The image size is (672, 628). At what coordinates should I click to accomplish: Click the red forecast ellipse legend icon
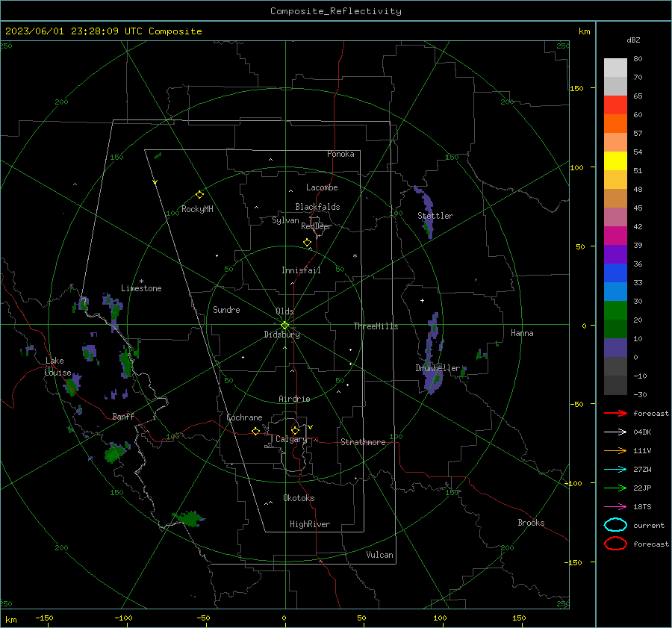pyautogui.click(x=615, y=544)
